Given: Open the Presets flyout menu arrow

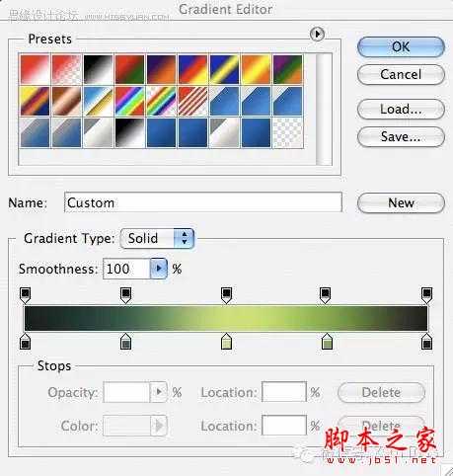Looking at the screenshot, I should (317, 34).
